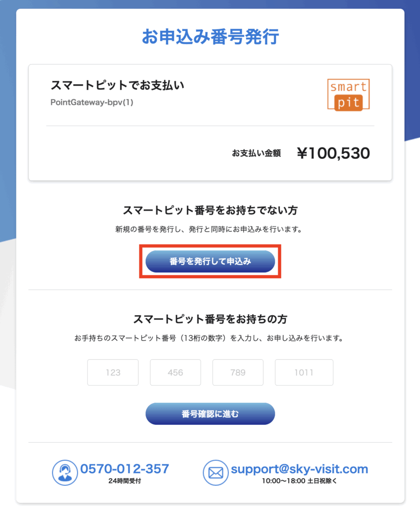Click 番号を発行して申込み button

(210, 261)
